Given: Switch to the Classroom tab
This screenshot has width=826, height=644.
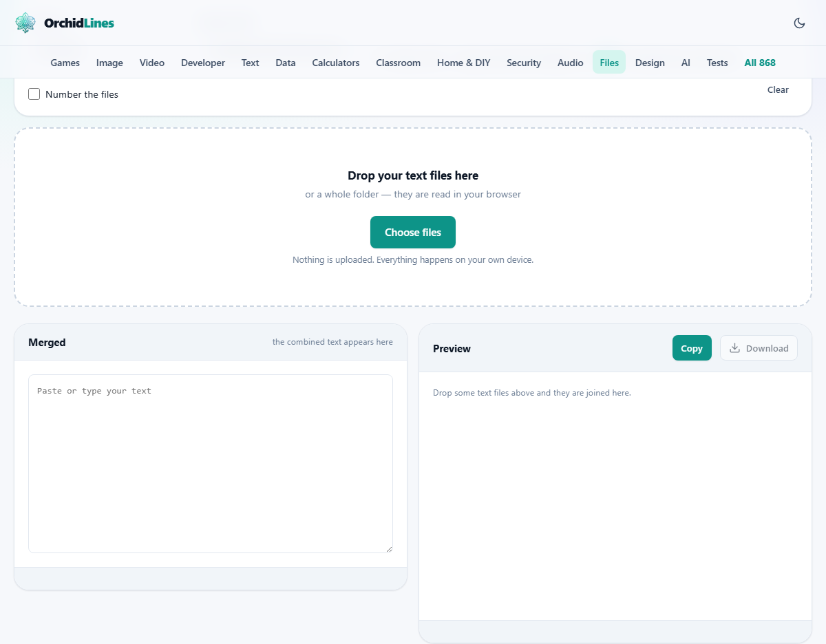Looking at the screenshot, I should (x=398, y=63).
